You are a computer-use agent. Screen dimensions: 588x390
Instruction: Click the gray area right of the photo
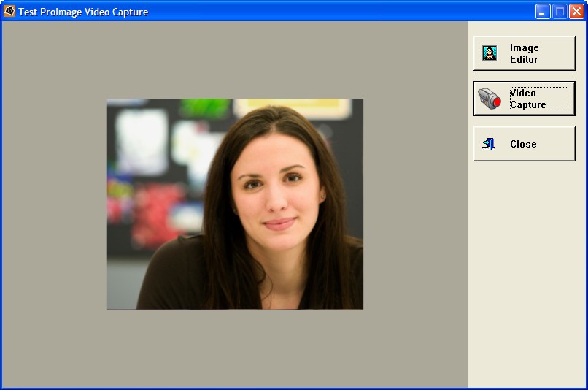coord(414,204)
